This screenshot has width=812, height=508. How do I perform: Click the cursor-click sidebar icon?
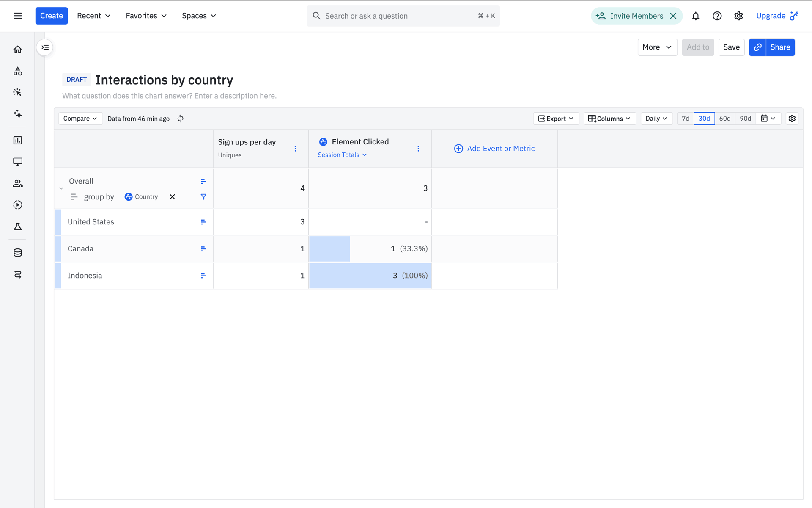(x=18, y=92)
